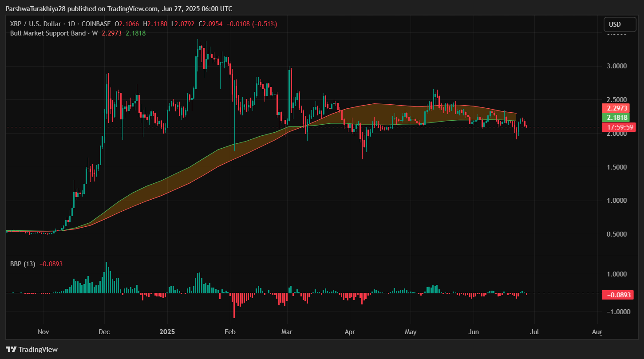This screenshot has width=644, height=359.
Task: Click the BBP (13) indicator label
Action: pos(23,264)
